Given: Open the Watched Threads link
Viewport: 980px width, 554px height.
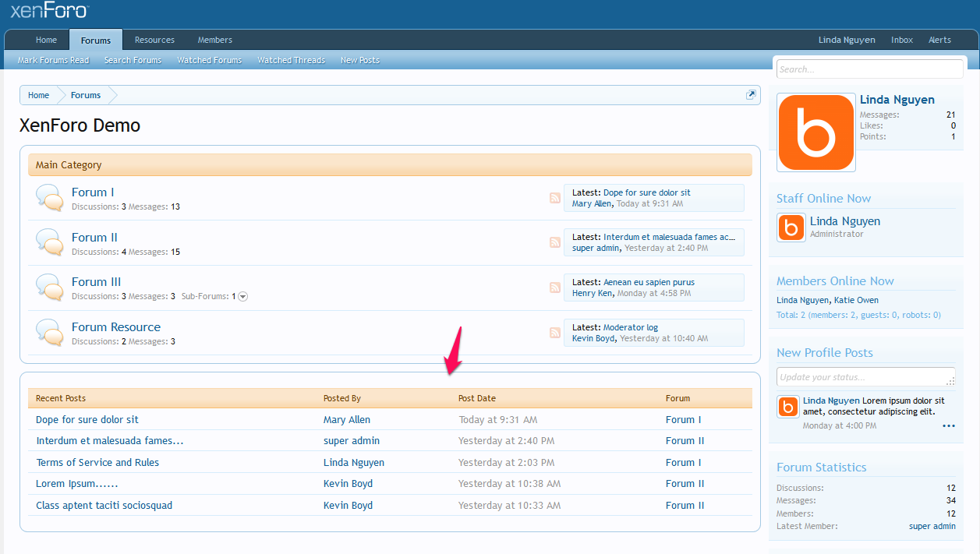Looking at the screenshot, I should tap(291, 60).
